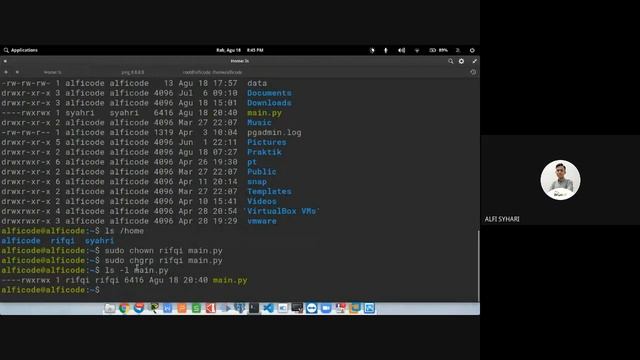Click 'syahri' in the /home listing
Screen dimensions: 640x360
coord(100,241)
